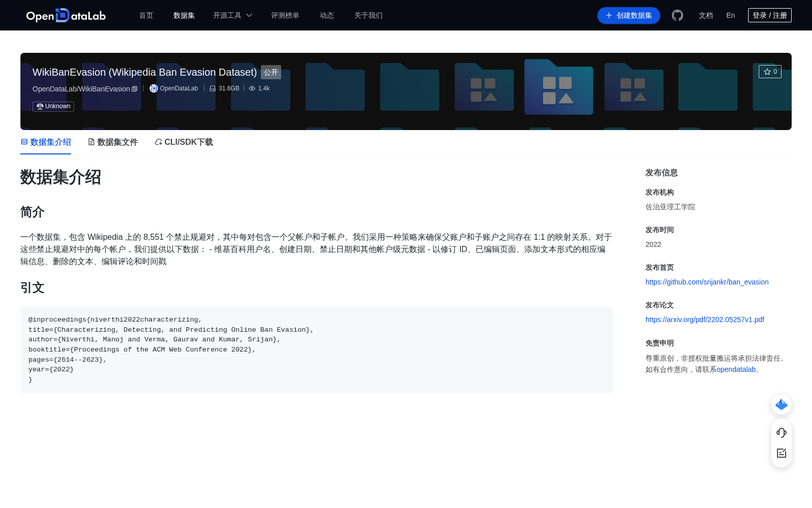
Task: Switch to the CLI/SDK下载 tab
Action: point(184,142)
